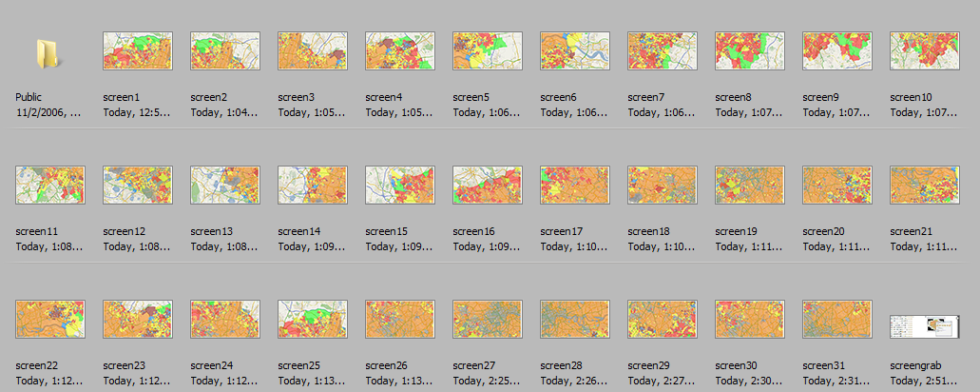Click the 'screen30' file name

pyautogui.click(x=737, y=365)
